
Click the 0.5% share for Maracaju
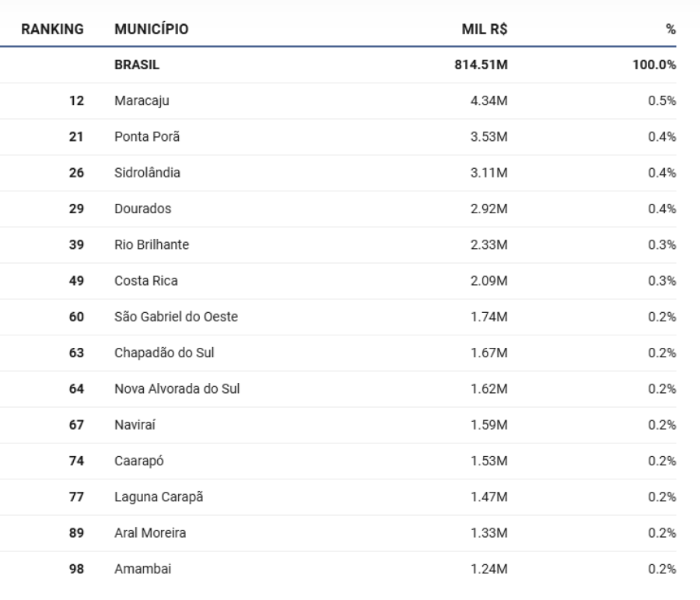tap(662, 101)
